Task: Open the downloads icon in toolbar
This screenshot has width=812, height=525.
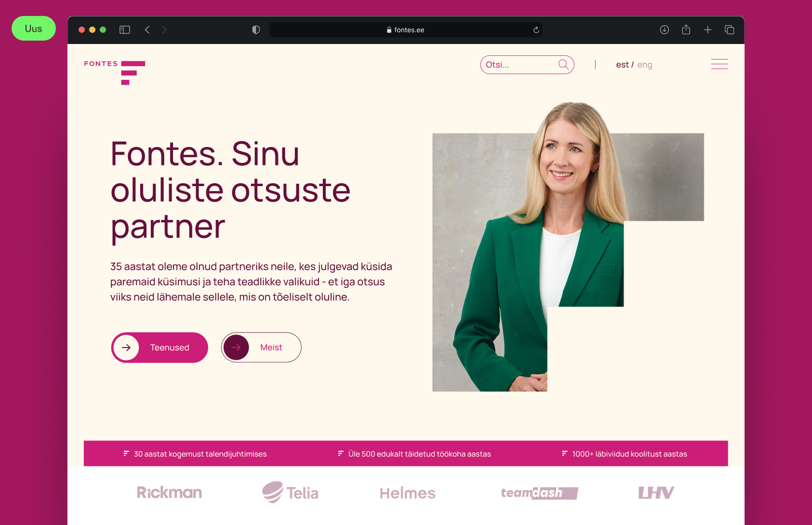Action: point(664,30)
